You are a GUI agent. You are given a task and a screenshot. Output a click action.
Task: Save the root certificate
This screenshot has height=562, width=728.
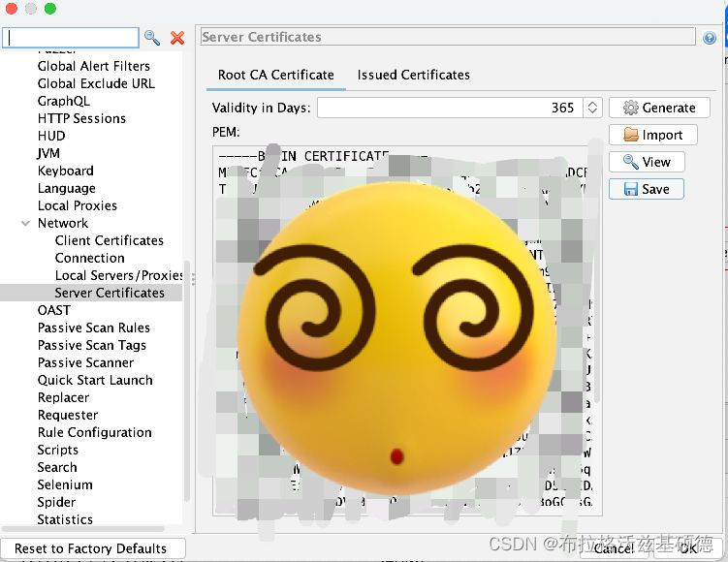647,189
